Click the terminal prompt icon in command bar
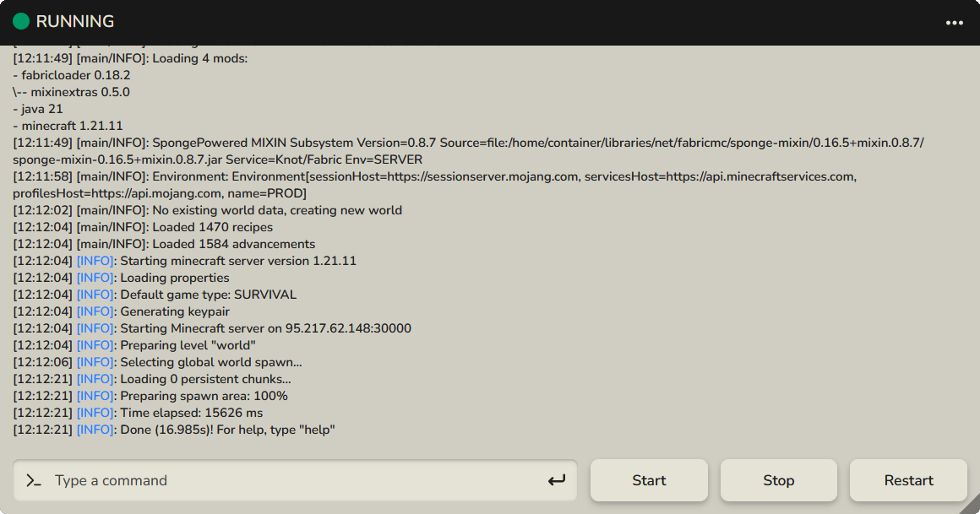The height and width of the screenshot is (514, 980). tap(34, 481)
